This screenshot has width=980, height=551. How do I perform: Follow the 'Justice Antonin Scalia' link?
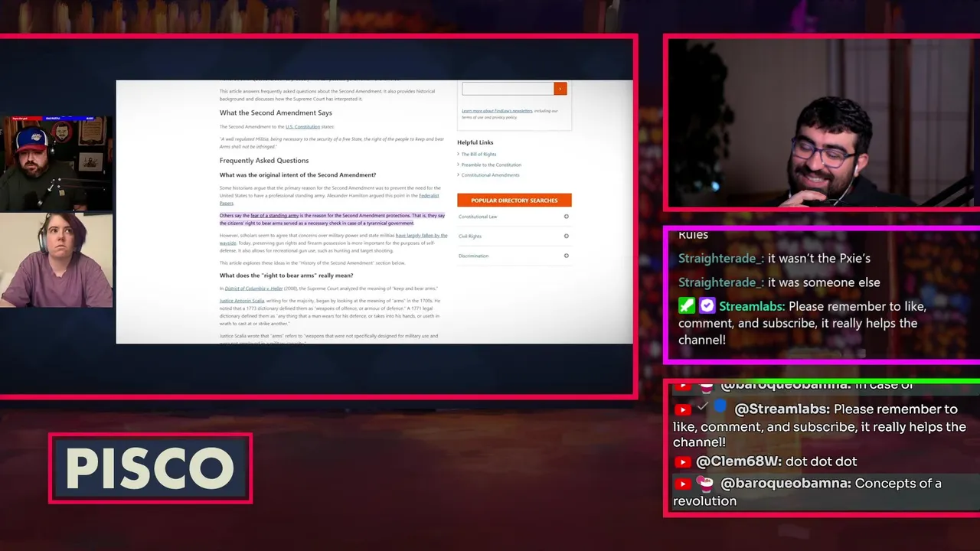pos(242,301)
